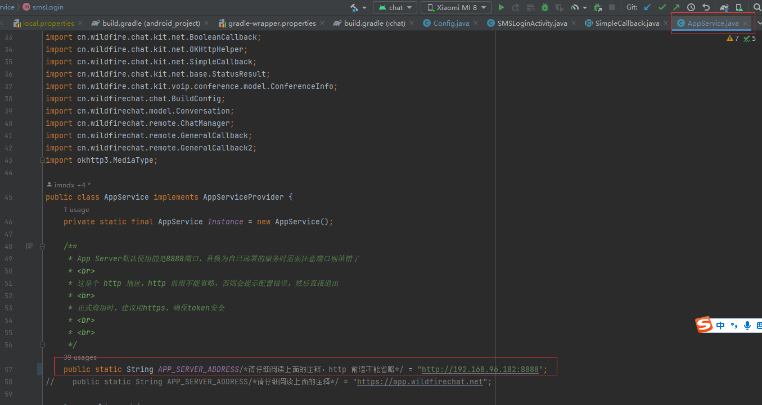Open Device Manager icon in toolbar

(739, 7)
